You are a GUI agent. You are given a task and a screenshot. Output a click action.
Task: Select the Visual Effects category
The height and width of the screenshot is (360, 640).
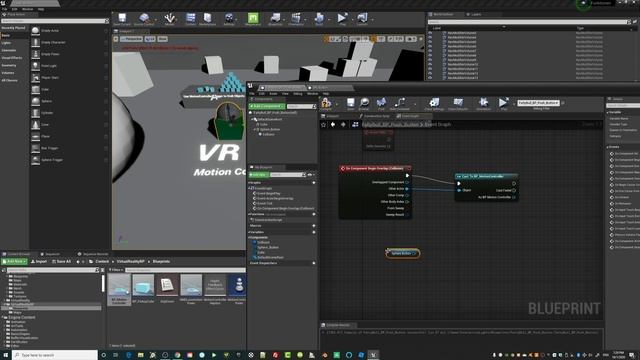[x=12, y=58]
